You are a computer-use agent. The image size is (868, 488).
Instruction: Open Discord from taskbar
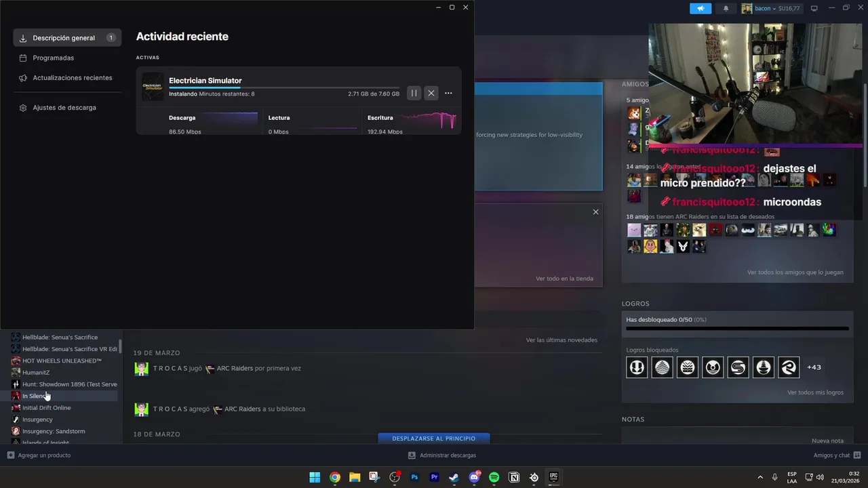(474, 477)
